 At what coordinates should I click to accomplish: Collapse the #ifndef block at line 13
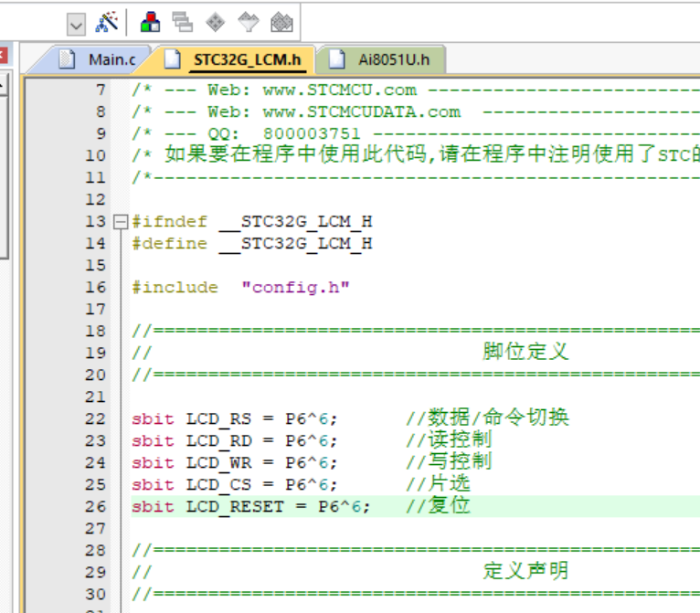(121, 222)
